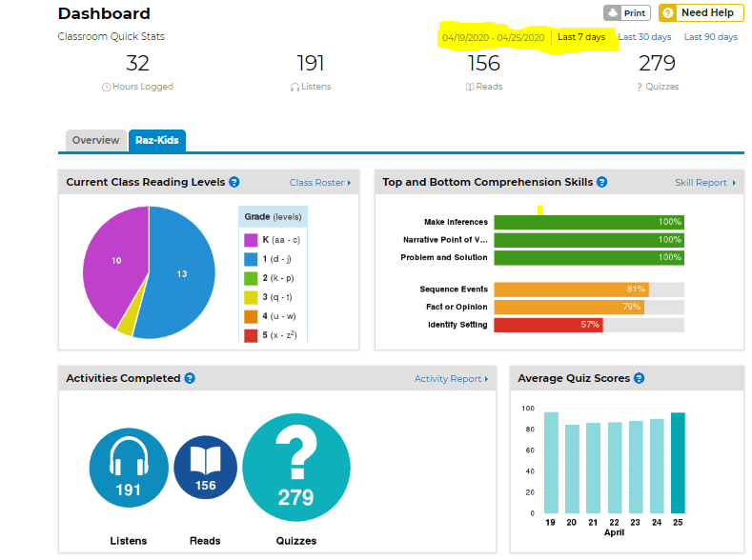
Task: Click the Sequence Events skill label
Action: [x=454, y=290]
